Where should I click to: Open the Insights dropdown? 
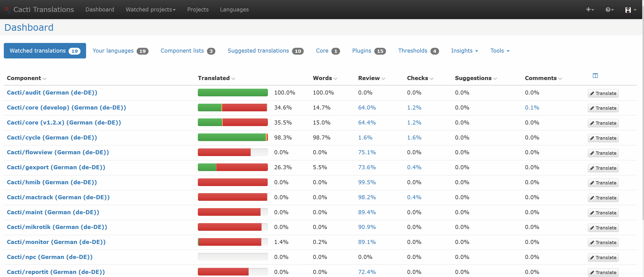tap(464, 51)
